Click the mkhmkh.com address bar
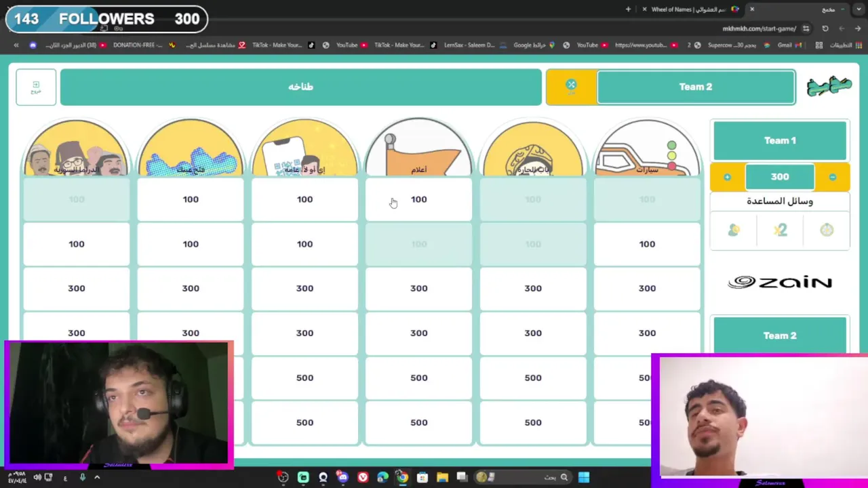Screen dimensions: 868x488 759,28
